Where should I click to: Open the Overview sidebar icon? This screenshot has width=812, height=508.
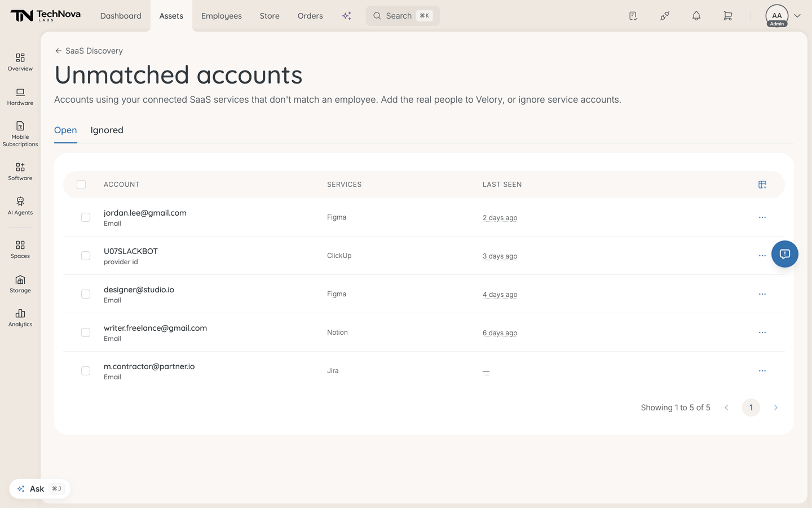(20, 62)
